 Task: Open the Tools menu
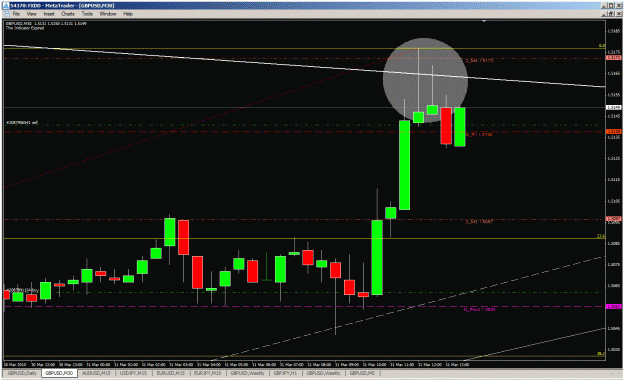87,14
